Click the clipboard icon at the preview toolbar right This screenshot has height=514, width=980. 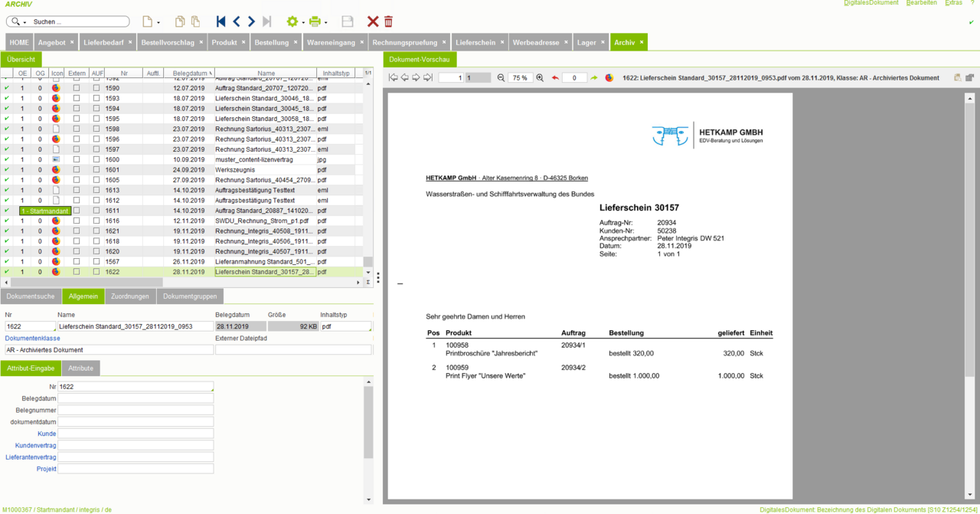958,77
